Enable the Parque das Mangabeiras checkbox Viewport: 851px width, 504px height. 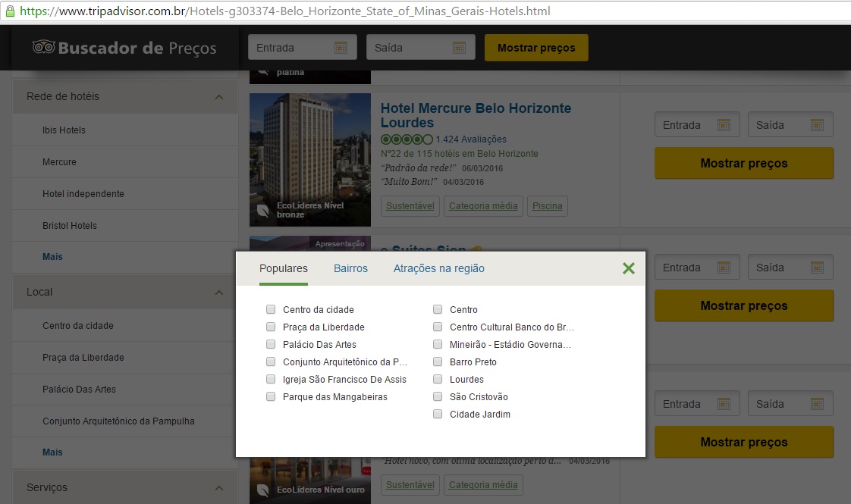click(270, 396)
